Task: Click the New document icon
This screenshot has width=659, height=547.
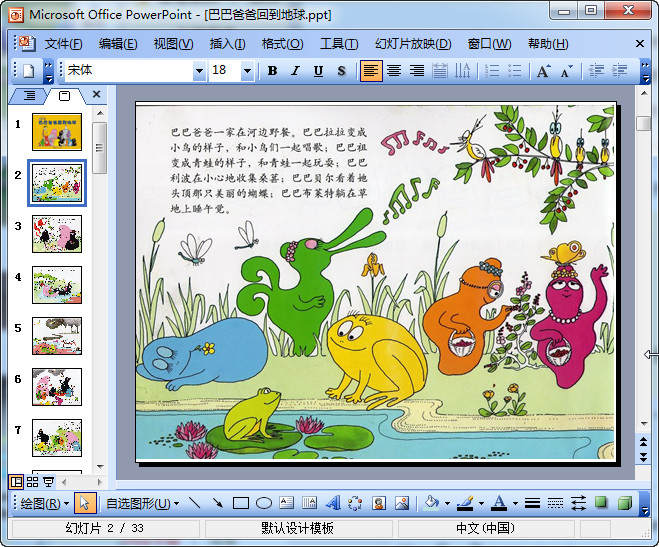Action: 29,71
